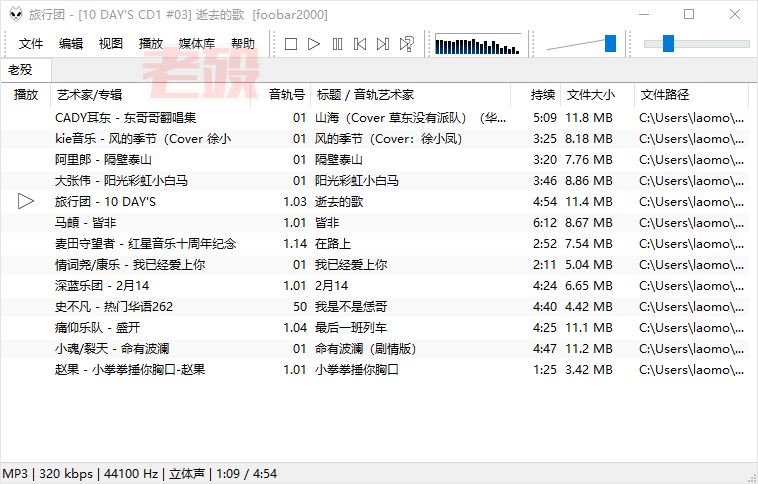Click the Stop playback button

(291, 44)
